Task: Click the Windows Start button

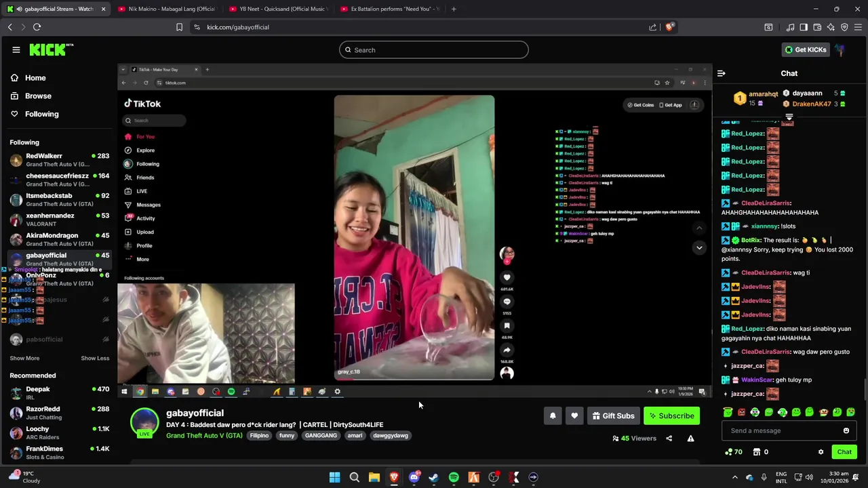Action: (334, 477)
